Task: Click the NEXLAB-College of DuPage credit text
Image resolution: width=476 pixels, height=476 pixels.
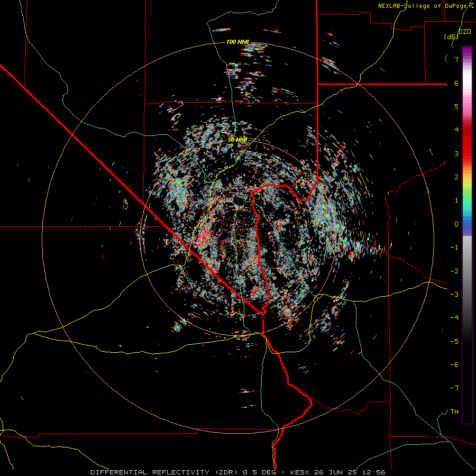Action: pyautogui.click(x=425, y=6)
